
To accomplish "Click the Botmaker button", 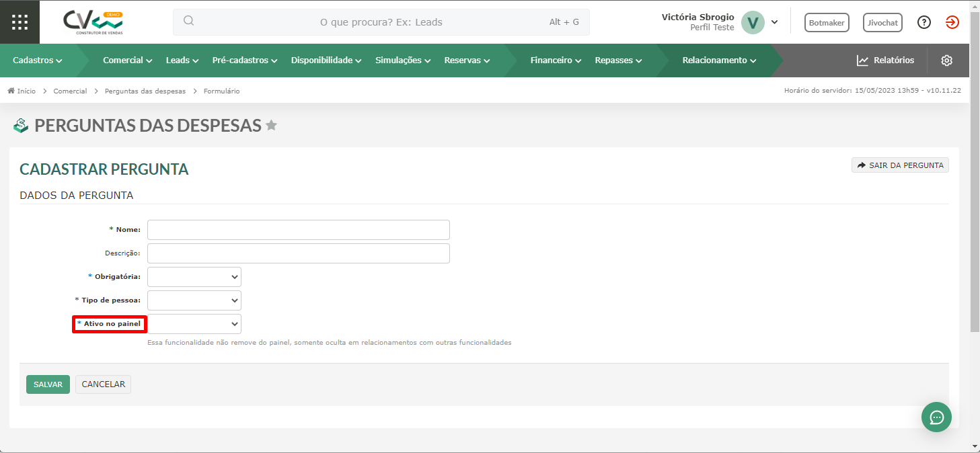I will (x=827, y=23).
